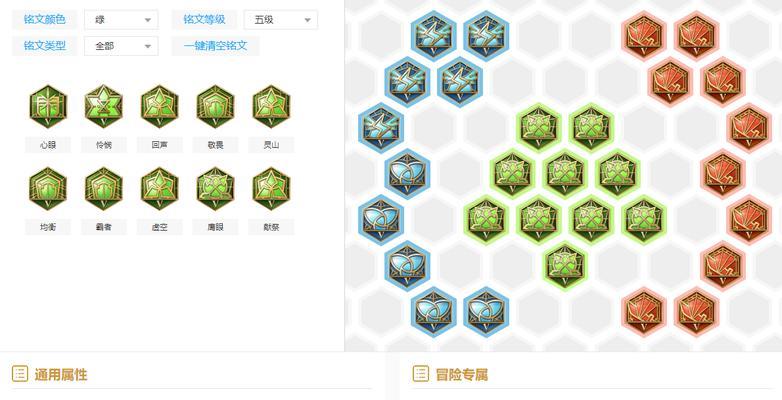Click the 敬畏 rune icon

(x=215, y=107)
